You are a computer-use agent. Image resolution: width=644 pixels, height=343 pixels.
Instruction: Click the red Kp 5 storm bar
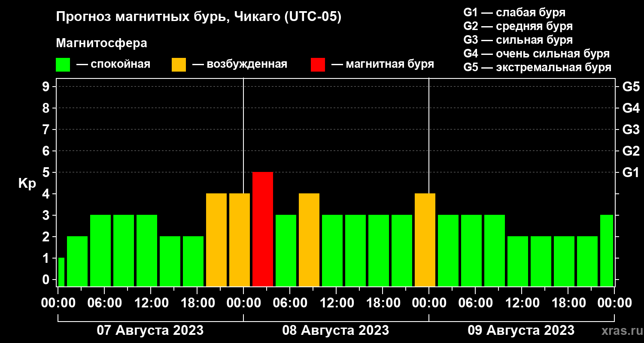(x=263, y=229)
